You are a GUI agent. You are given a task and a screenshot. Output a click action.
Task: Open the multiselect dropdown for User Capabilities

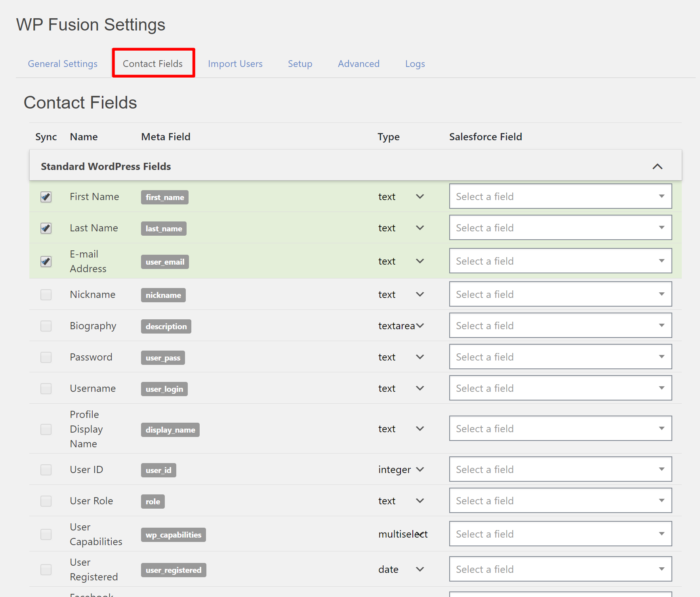420,534
